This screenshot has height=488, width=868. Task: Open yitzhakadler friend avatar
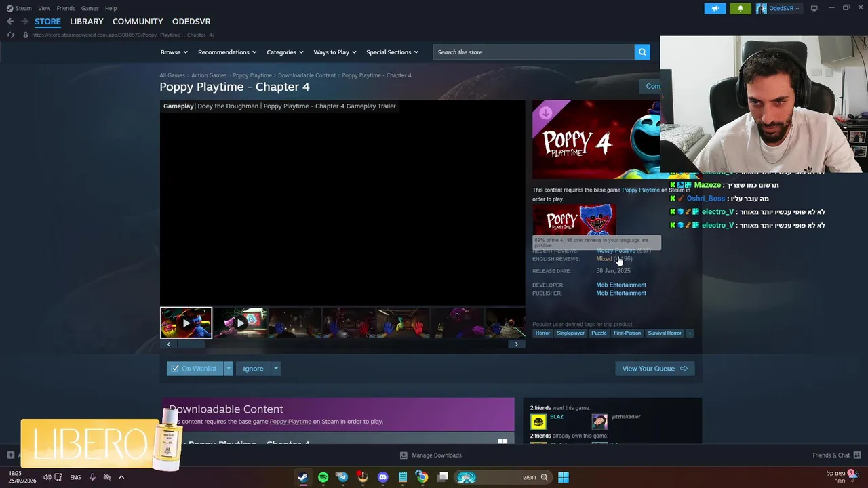coord(599,422)
